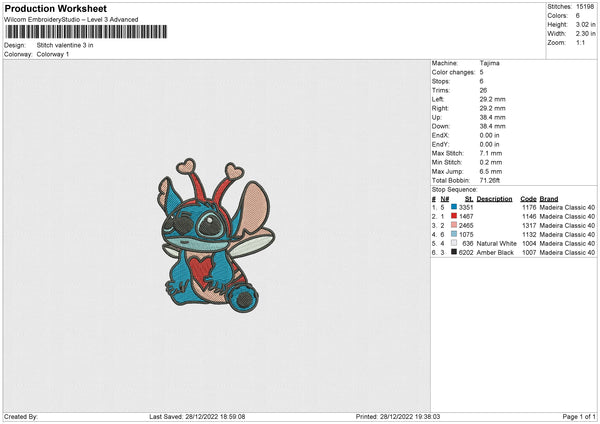Viewport: 600px width, 424px height.
Task: Click the 'Natural White' description
Action: pyautogui.click(x=497, y=243)
